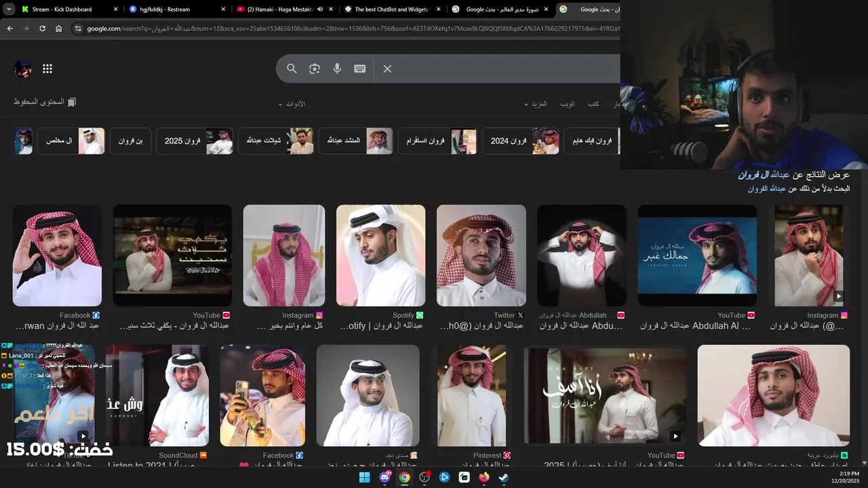Open the SoundCloud result thumbnail
The height and width of the screenshot is (488, 868).
coord(157,396)
